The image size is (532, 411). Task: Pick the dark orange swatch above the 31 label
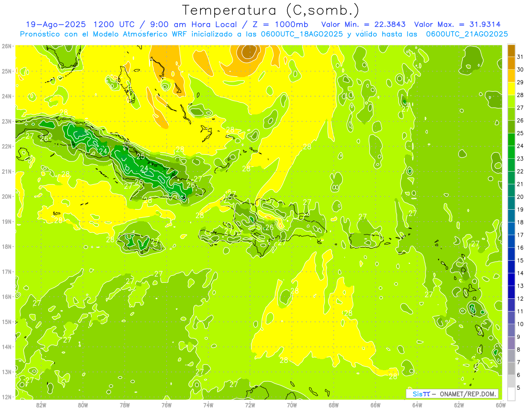(512, 51)
